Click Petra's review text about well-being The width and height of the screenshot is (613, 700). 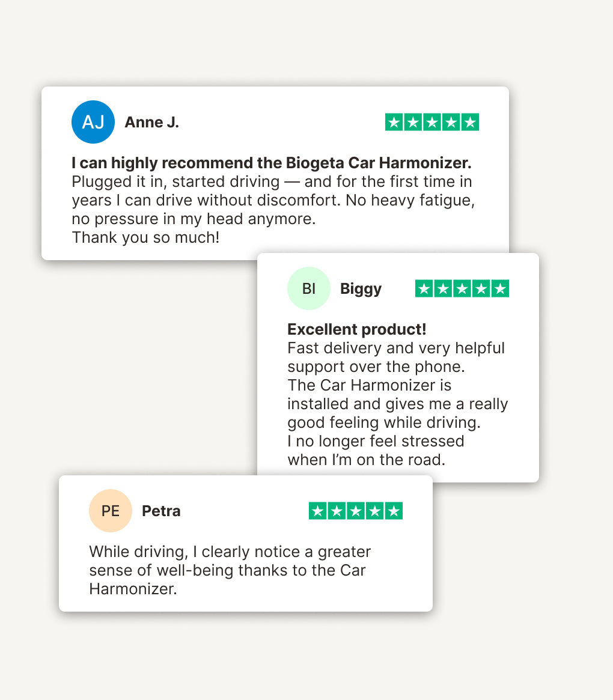pos(230,570)
